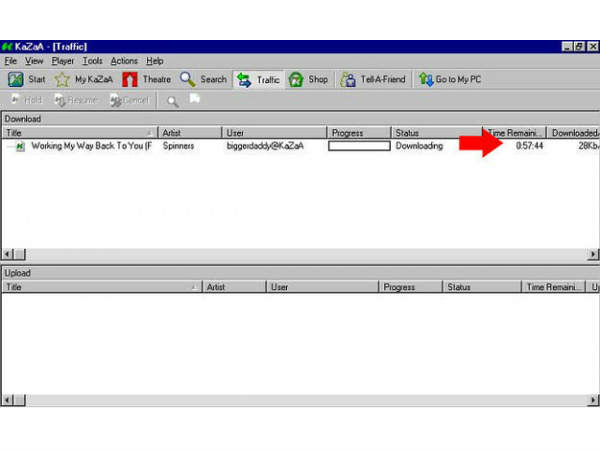Click the Tell-A-Friend toolbar button
The image size is (600, 450).
[x=373, y=80]
